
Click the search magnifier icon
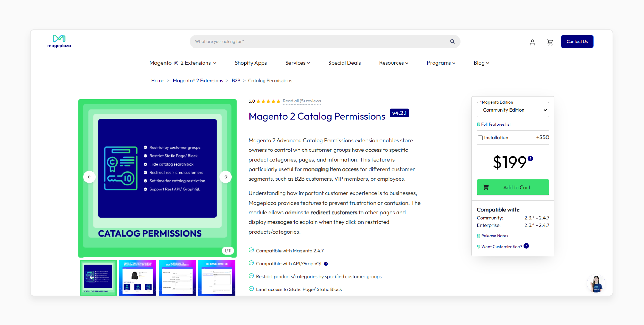(x=452, y=41)
